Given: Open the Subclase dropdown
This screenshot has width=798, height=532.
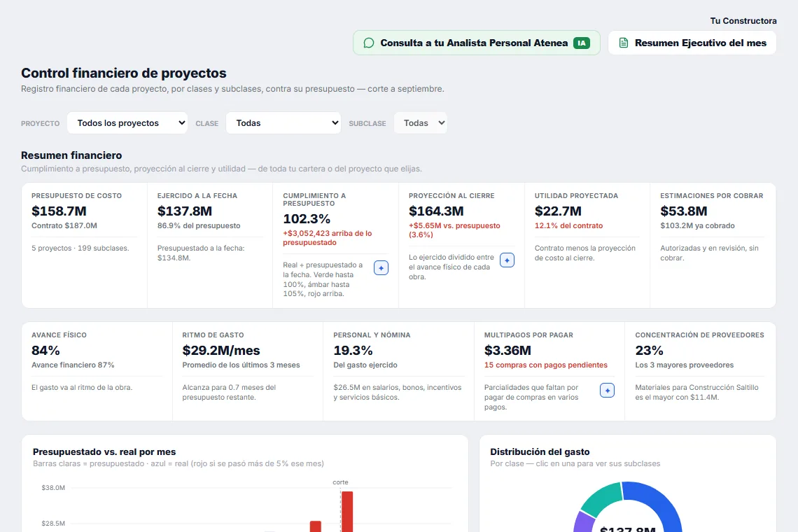Looking at the screenshot, I should click(x=421, y=123).
